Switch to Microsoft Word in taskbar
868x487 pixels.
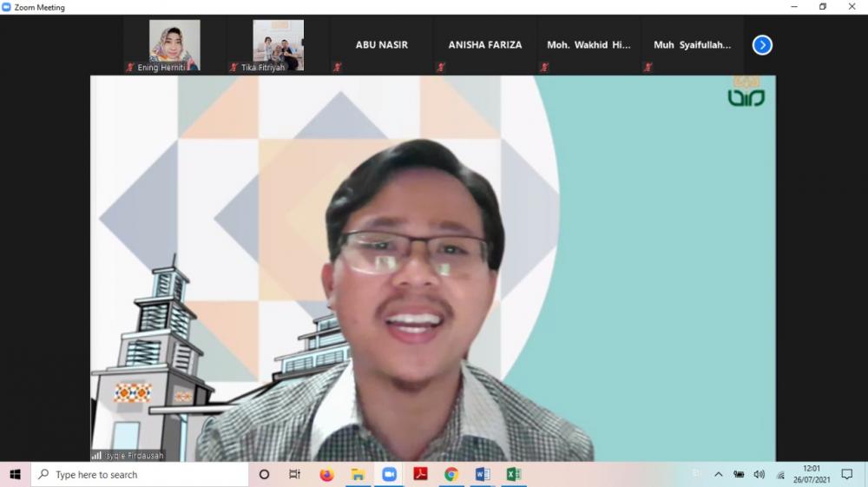click(x=483, y=475)
